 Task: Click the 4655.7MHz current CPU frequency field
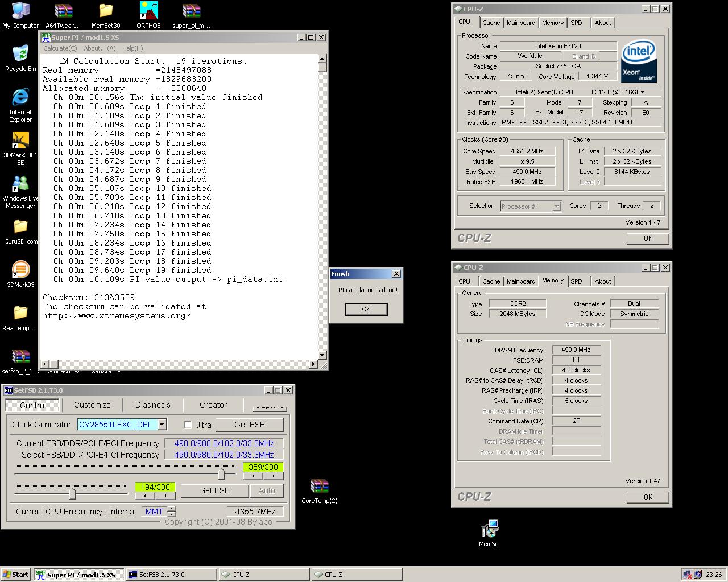click(255, 512)
